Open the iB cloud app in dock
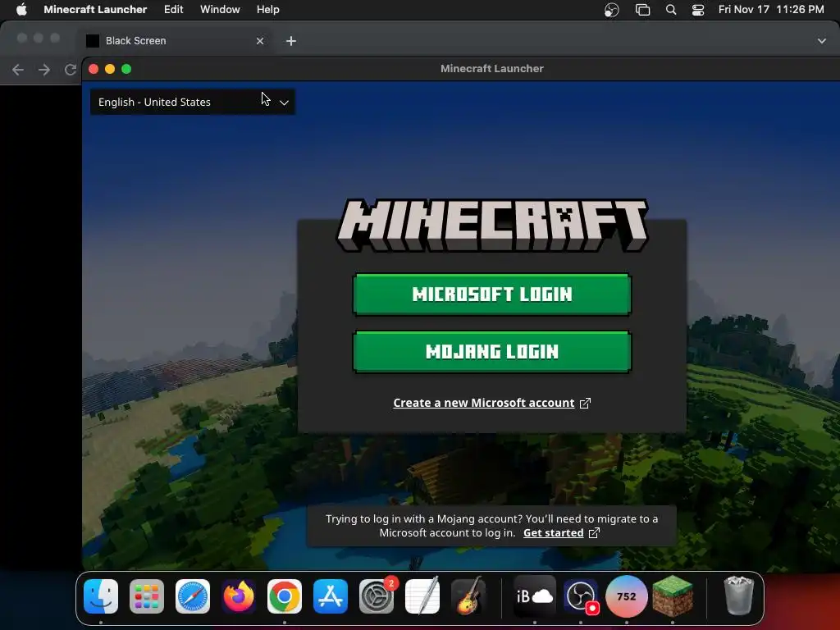The width and height of the screenshot is (840, 630). pos(535,596)
